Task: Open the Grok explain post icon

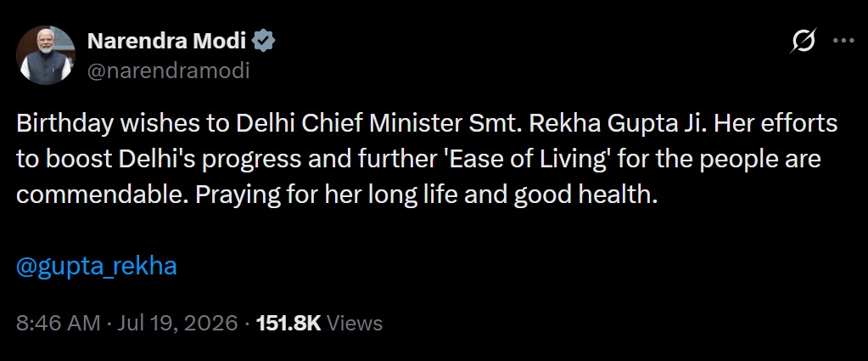Action: (803, 41)
